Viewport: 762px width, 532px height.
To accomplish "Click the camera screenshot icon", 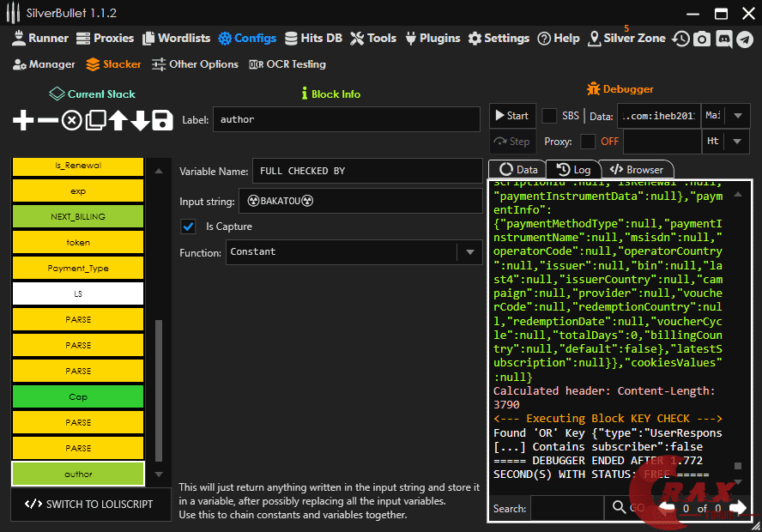I will point(702,39).
